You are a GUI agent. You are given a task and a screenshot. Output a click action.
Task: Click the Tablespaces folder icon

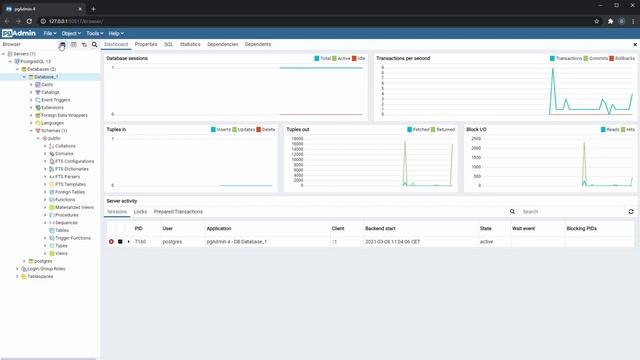coord(24,276)
